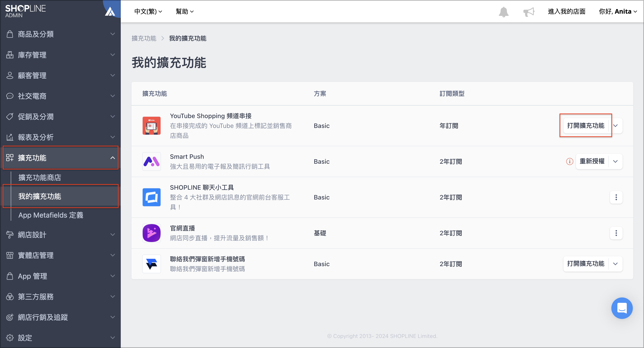
Task: Click the Smart Push warning info icon
Action: click(x=570, y=161)
